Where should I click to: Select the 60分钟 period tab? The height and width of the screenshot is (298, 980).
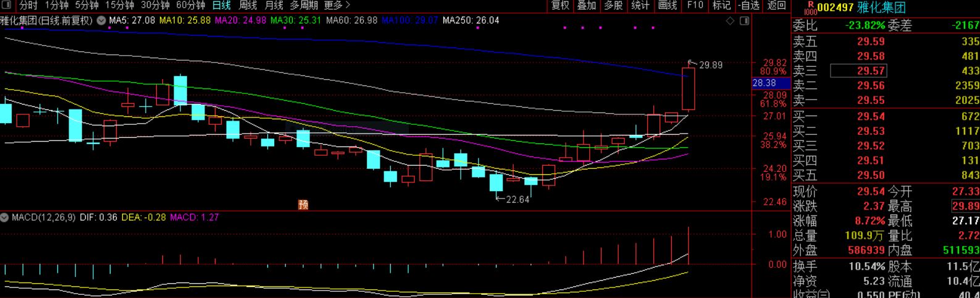click(x=190, y=6)
